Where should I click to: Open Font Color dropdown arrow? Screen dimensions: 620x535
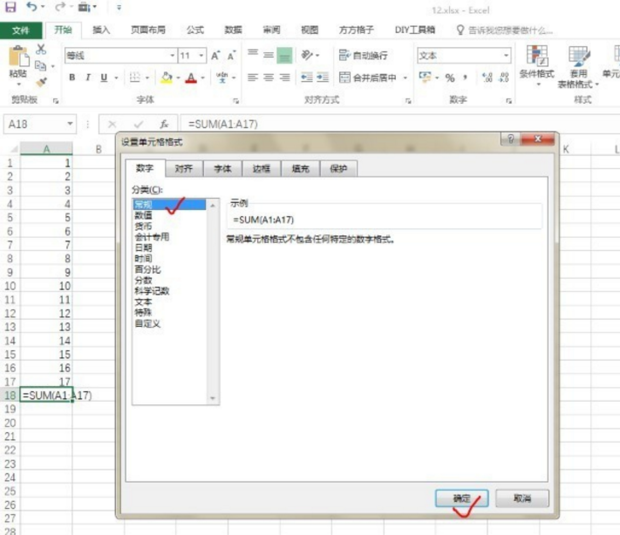click(203, 78)
